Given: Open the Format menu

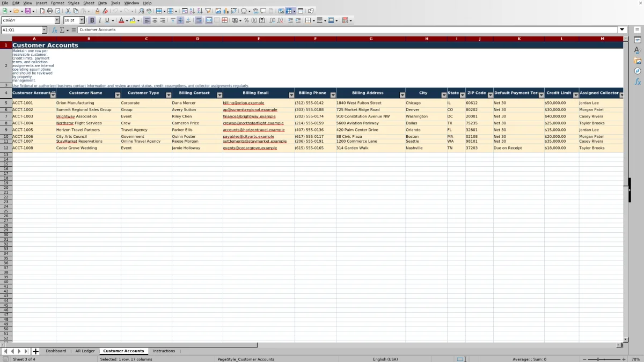Looking at the screenshot, I should pos(57,3).
